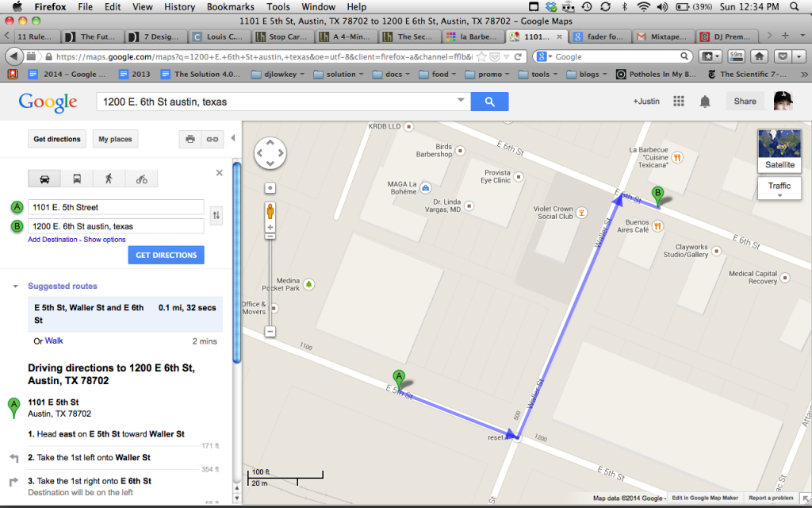Open the search box suggestions dropdown arrow
Viewport: 812px width, 508px height.
tap(461, 101)
